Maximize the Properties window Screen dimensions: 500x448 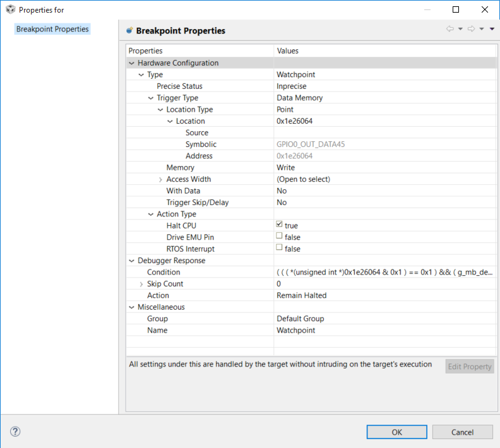coord(456,9)
